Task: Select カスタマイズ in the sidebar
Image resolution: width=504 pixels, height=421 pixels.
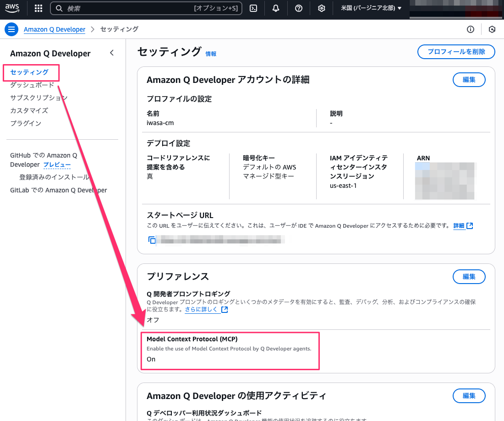Action: [29, 110]
